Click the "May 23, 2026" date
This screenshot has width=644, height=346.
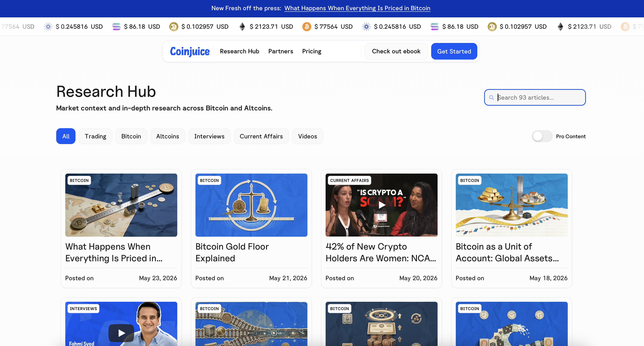coord(158,278)
